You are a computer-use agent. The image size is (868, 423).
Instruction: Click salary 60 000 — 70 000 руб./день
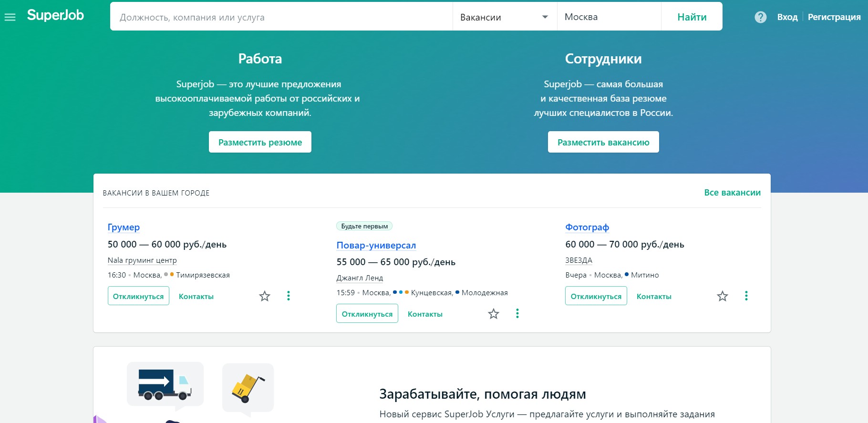point(625,245)
